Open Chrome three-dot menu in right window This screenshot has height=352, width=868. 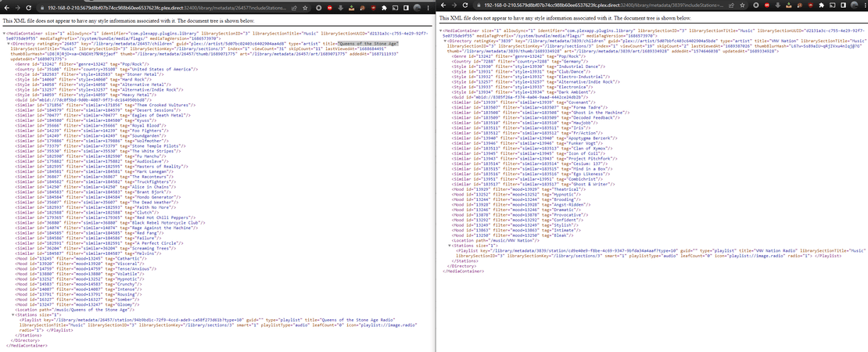865,5
